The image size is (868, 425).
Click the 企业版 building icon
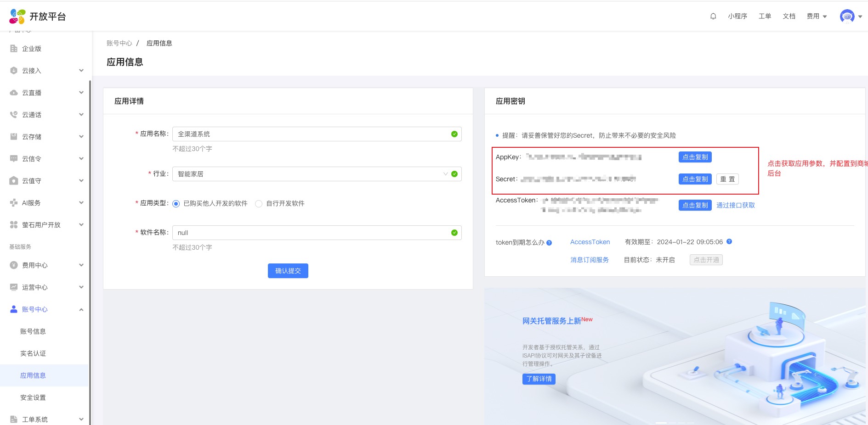pyautogui.click(x=14, y=49)
